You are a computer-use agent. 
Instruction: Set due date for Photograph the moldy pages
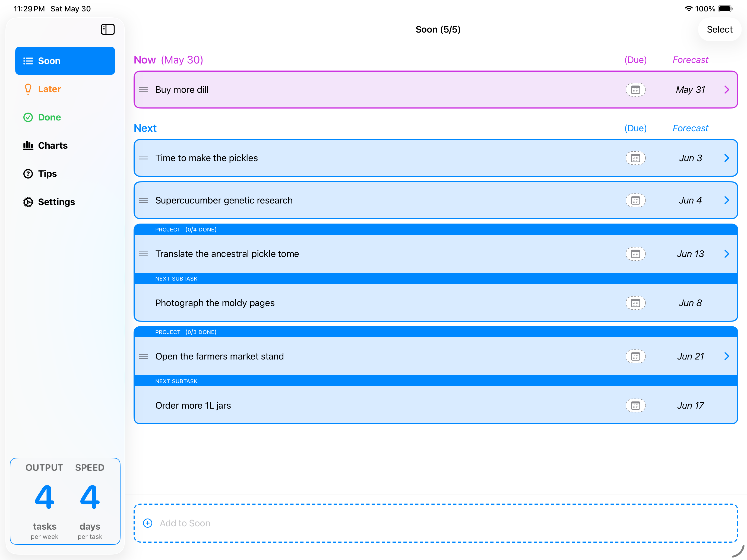(635, 303)
